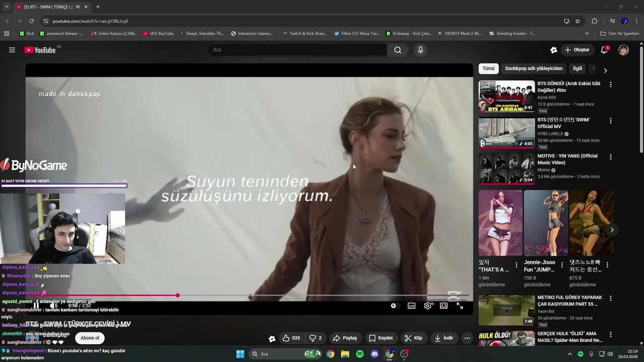Bookmark this page with star icon
The width and height of the screenshot is (644, 362).
(578, 21)
